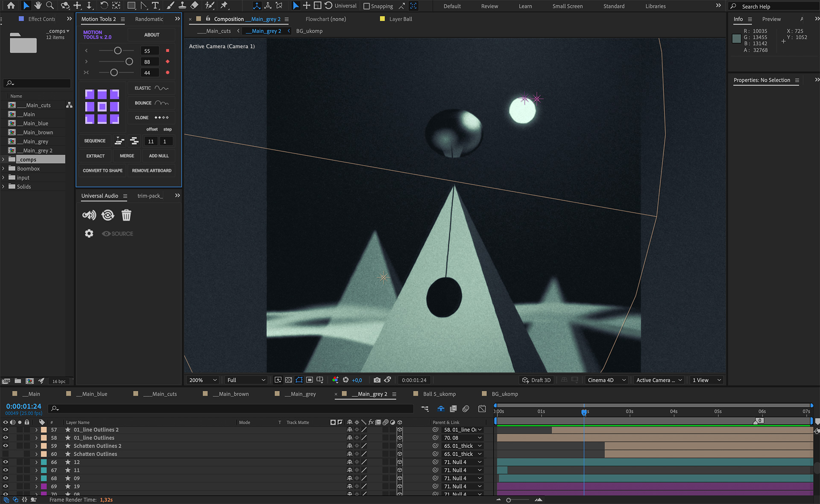This screenshot has width=820, height=504.
Task: Open the 200% magnification dropdown
Action: pyautogui.click(x=203, y=380)
